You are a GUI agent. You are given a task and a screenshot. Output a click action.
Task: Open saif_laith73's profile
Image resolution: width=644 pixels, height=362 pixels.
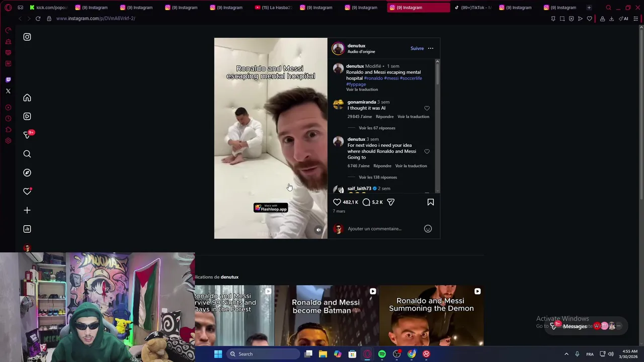[x=359, y=189]
